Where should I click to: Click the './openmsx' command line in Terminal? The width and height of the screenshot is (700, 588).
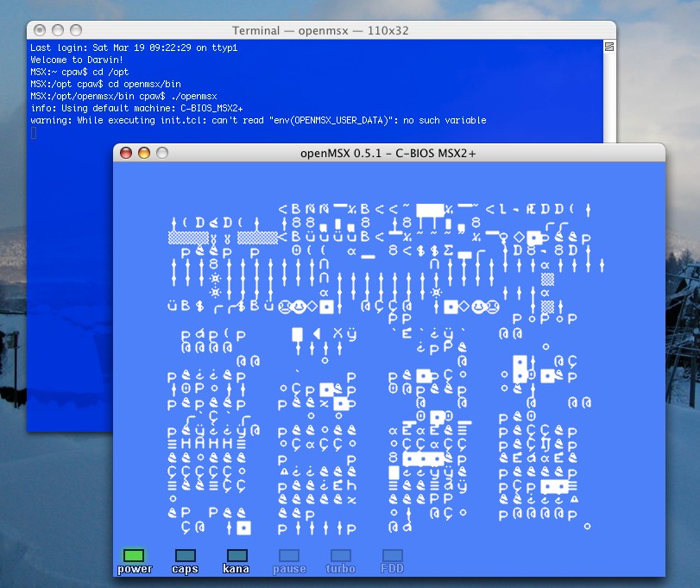[123, 96]
